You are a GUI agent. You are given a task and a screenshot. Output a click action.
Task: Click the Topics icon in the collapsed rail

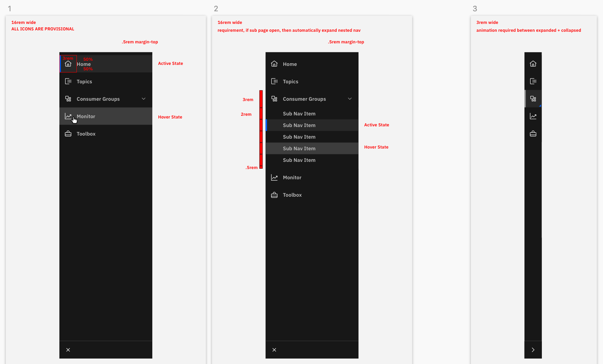pos(533,81)
